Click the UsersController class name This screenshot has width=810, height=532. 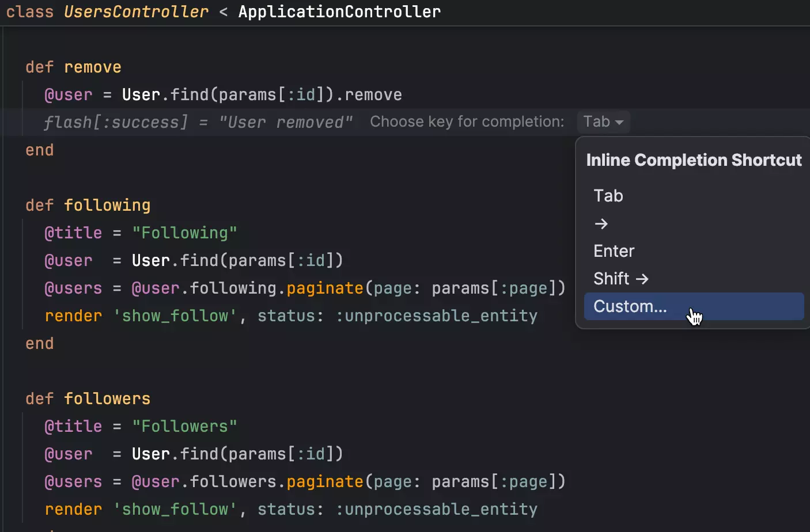tap(136, 12)
